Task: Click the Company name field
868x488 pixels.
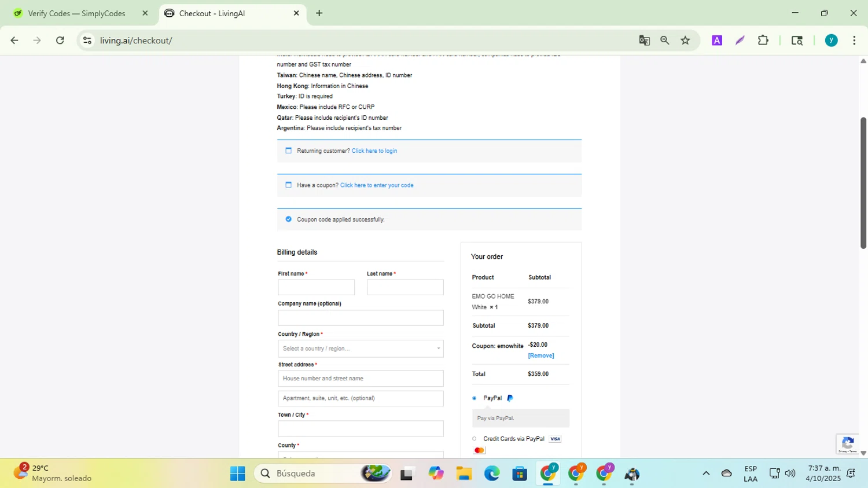Action: click(361, 318)
